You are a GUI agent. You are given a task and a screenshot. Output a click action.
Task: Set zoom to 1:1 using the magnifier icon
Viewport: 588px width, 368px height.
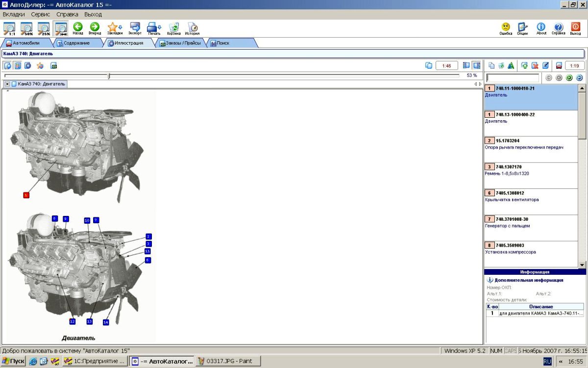click(x=9, y=28)
